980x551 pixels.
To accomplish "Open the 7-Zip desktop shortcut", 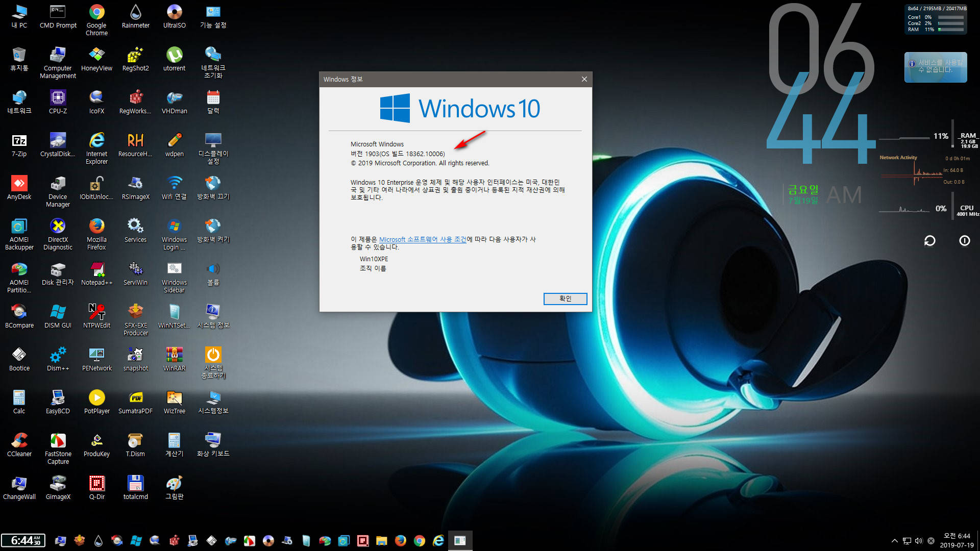I will tap(19, 145).
